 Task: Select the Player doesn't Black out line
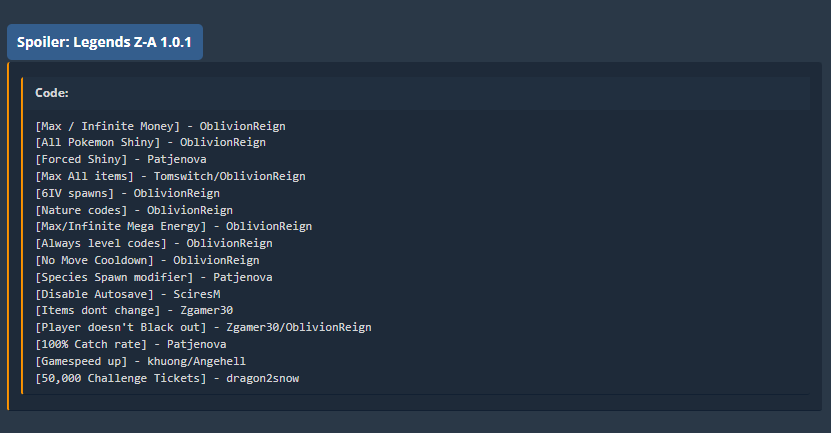pyautogui.click(x=203, y=327)
